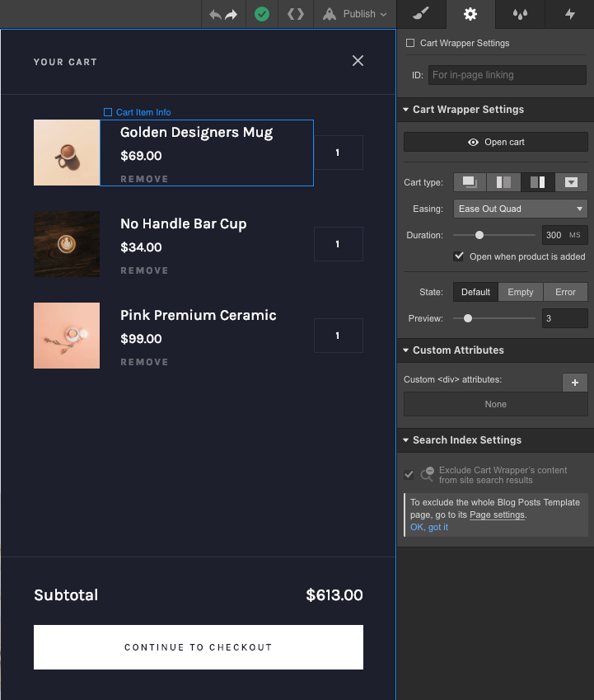
Task: Click the Duration 300 MS field
Action: pyautogui.click(x=565, y=235)
